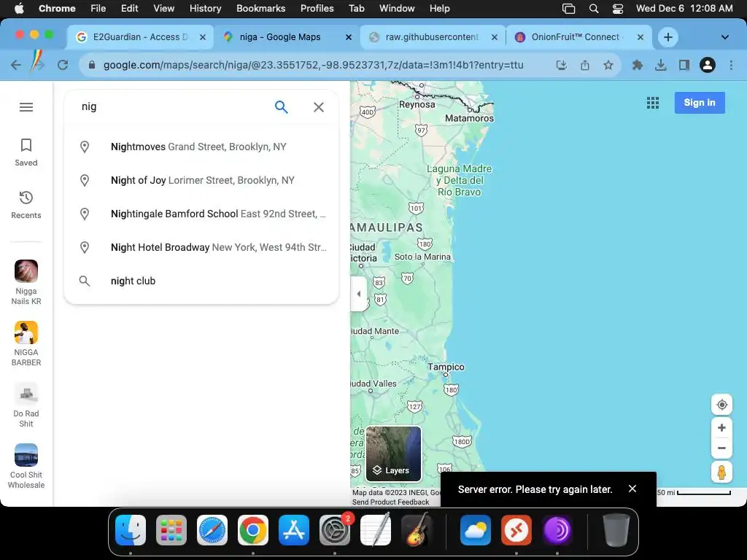Show your location on the map
Image resolution: width=747 pixels, height=560 pixels.
pyautogui.click(x=721, y=405)
